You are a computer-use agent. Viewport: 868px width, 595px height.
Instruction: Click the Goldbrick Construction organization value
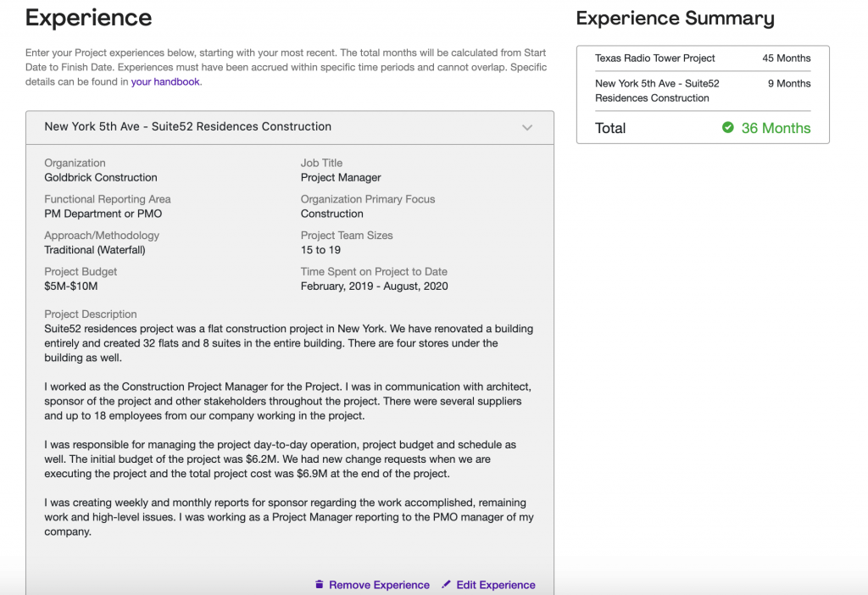point(101,177)
